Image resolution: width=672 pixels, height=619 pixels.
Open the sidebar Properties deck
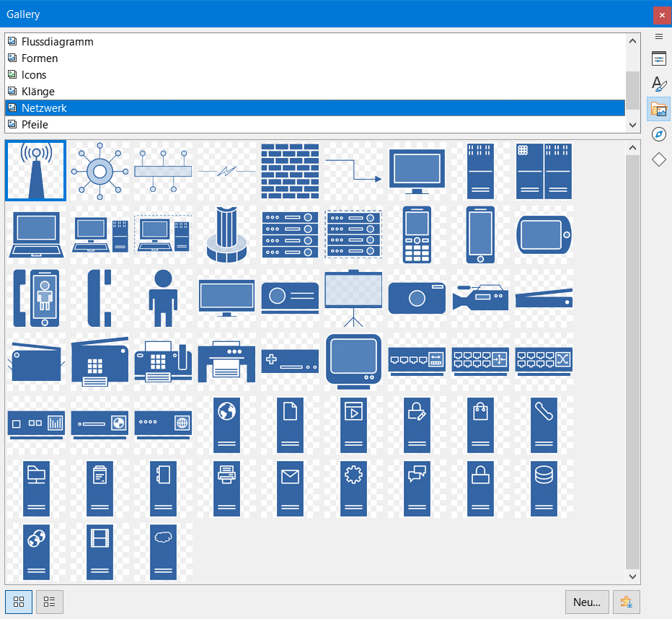click(658, 59)
